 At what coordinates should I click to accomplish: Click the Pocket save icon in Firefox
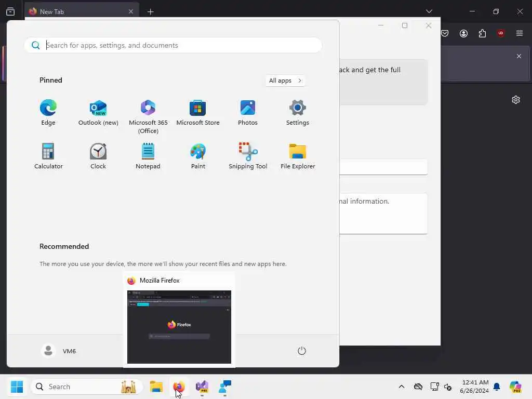445,33
